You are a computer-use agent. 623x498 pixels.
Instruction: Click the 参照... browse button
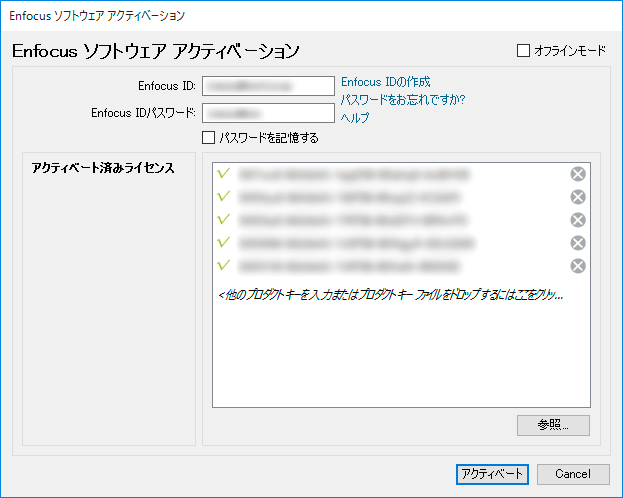553,425
